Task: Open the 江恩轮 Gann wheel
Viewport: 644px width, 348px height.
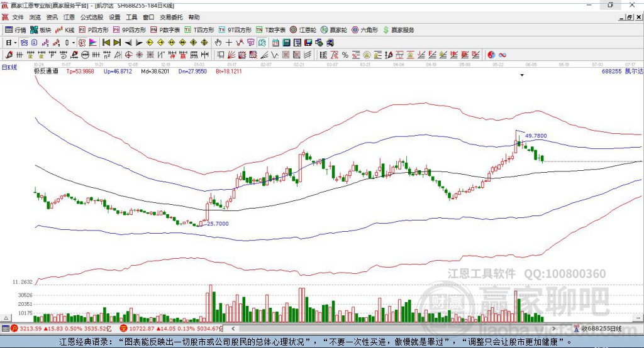Action: tap(303, 30)
